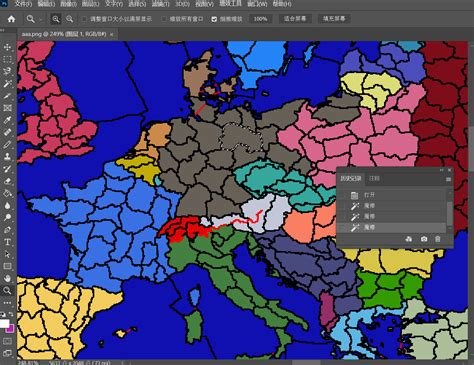
Task: Select the Clone Stamp tool
Action: coord(7,156)
